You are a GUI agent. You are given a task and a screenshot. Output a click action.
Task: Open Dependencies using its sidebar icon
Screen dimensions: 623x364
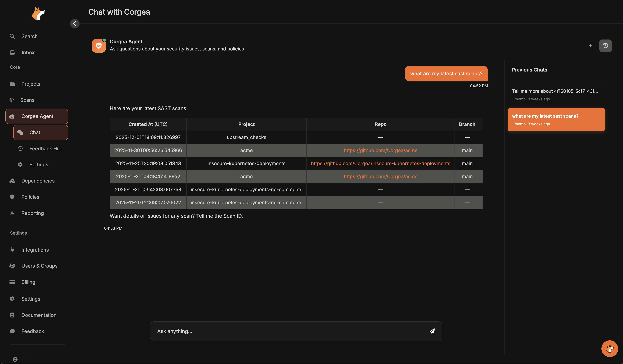12,181
